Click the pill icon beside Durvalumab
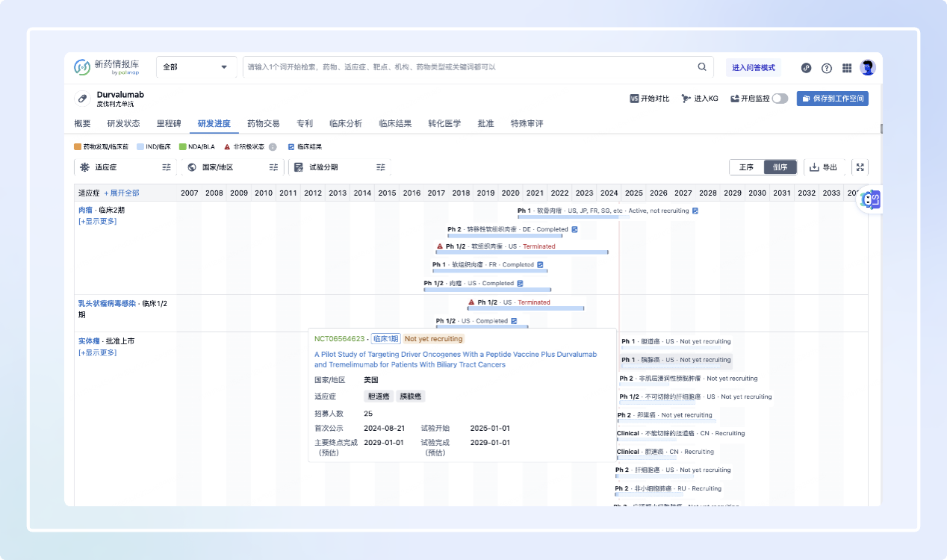947x560 pixels. pyautogui.click(x=83, y=99)
